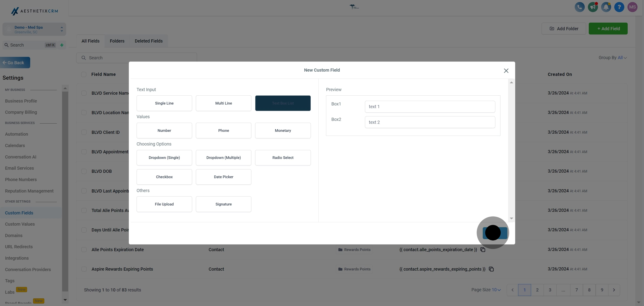Select the Dropdown (Single) field type
Image resolution: width=644 pixels, height=306 pixels.
coord(164,158)
